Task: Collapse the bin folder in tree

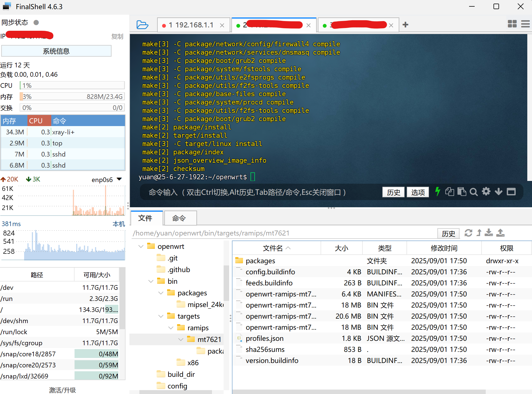Action: [x=151, y=281]
